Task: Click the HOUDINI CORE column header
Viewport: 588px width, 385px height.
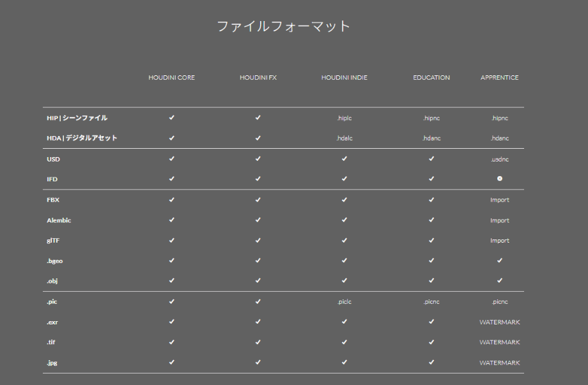Action: click(171, 78)
